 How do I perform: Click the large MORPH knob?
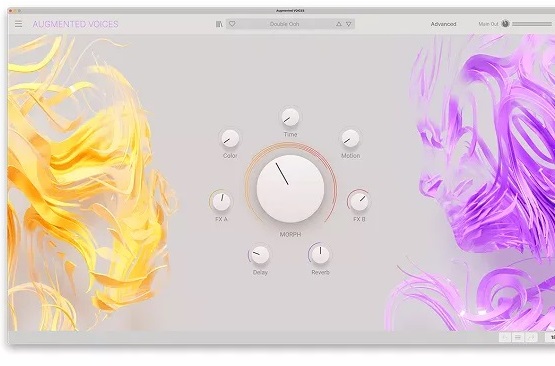(290, 188)
